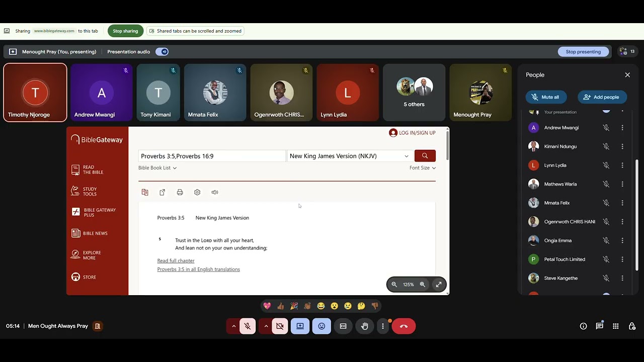Click the BibleGateway search magnifier button
The height and width of the screenshot is (362, 644).
coord(425,156)
